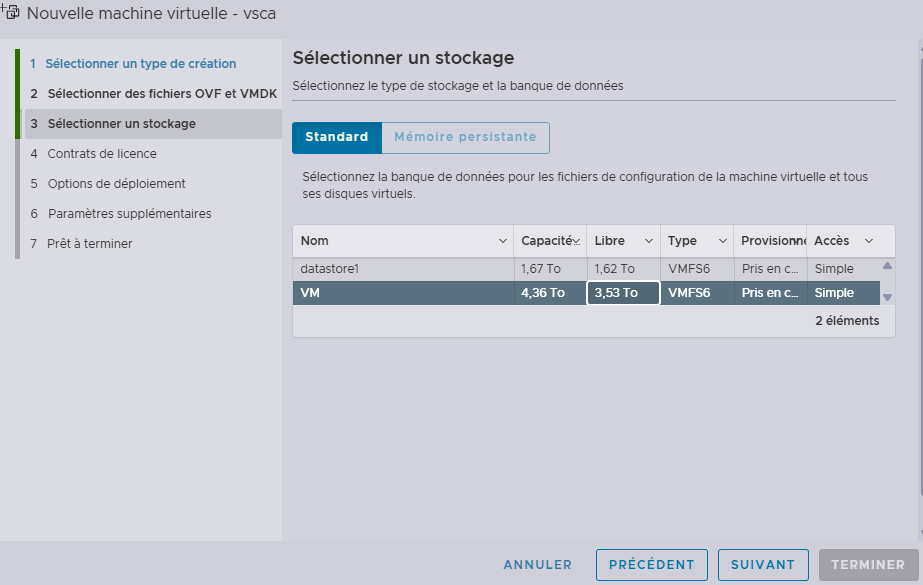923x585 pixels.
Task: Select the VM datastore name cell
Action: (403, 293)
